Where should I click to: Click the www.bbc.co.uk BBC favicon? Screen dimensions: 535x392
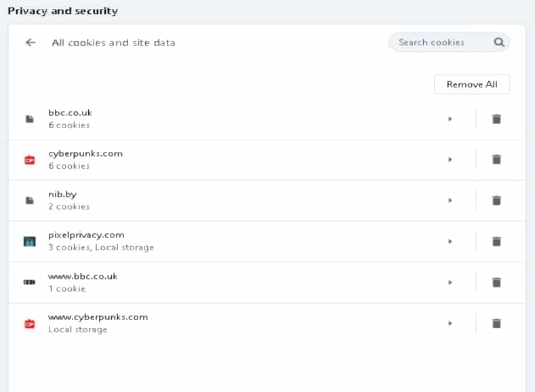(29, 282)
